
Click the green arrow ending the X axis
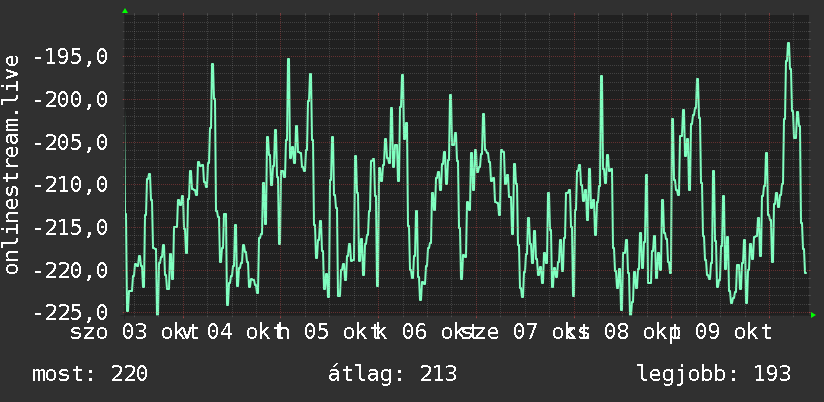pos(813,315)
